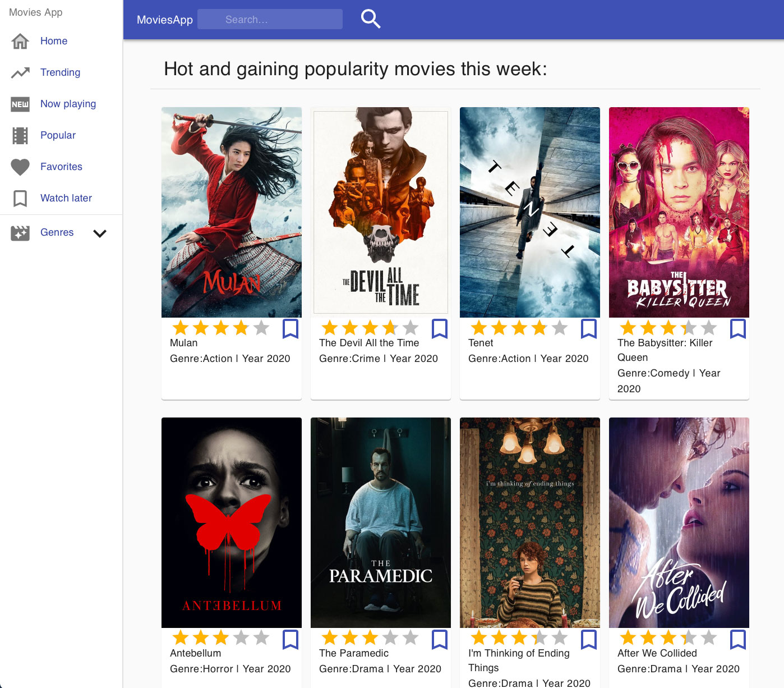Screen dimensions: 784x688
Task: Rate I'm Thinking of Ending Things stars
Action: click(x=519, y=638)
